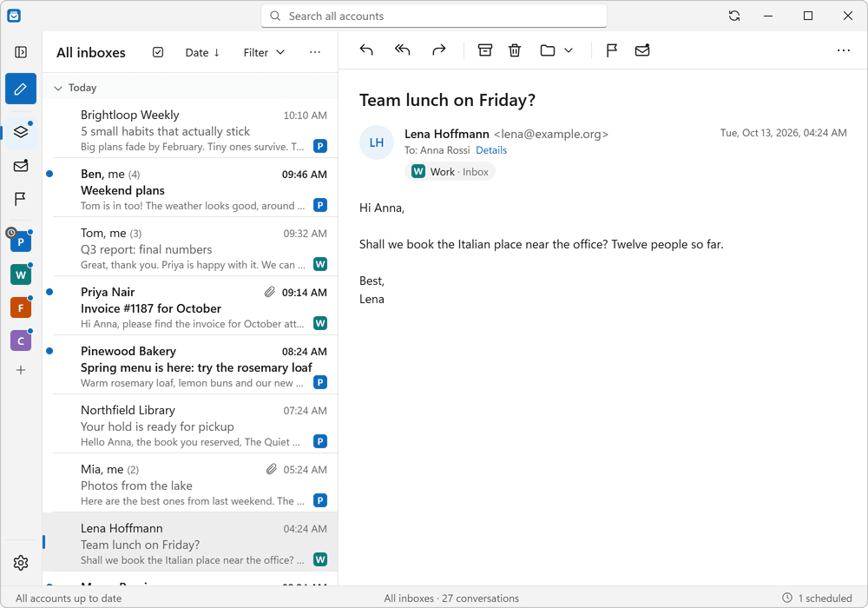Reply all to the message

[x=403, y=50]
